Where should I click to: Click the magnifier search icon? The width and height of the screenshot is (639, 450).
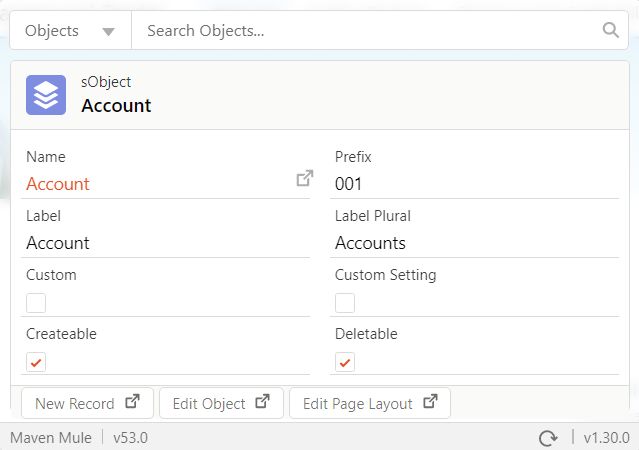(x=610, y=30)
